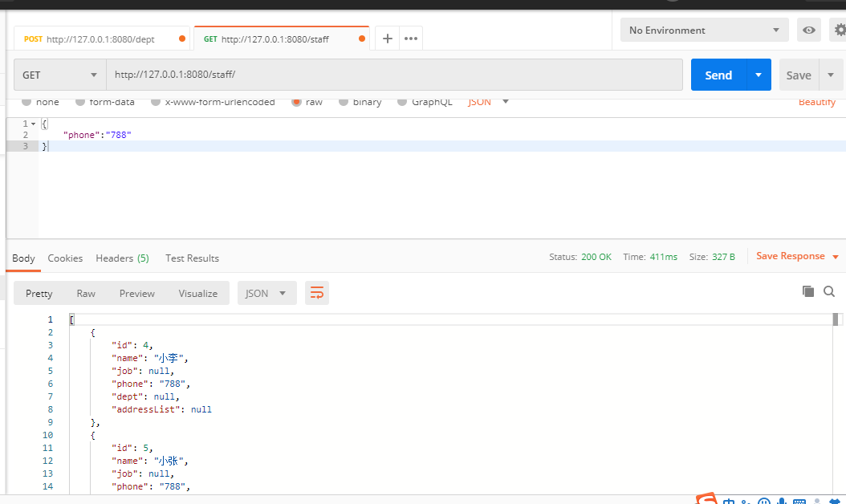Click "id": 4 in response

[132, 345]
